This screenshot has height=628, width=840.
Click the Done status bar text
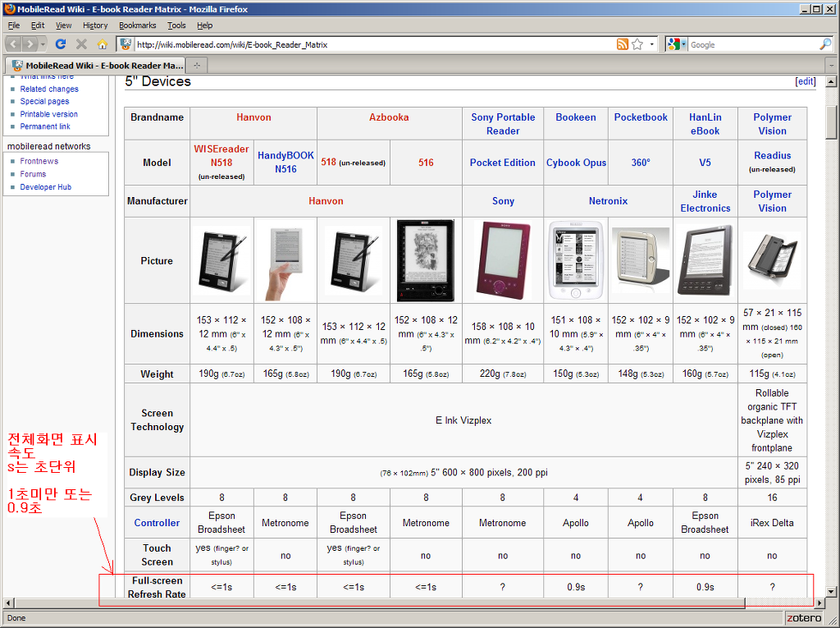(x=16, y=618)
